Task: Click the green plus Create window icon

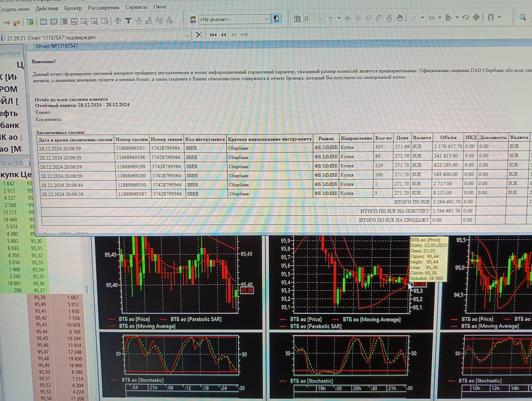Action: click(31, 22)
